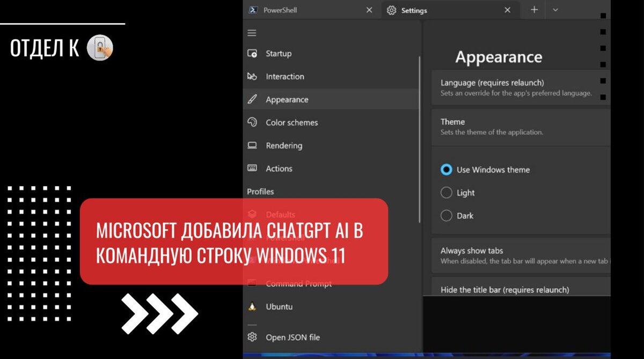
Task: Click the Appearance page heading
Action: coord(499,57)
